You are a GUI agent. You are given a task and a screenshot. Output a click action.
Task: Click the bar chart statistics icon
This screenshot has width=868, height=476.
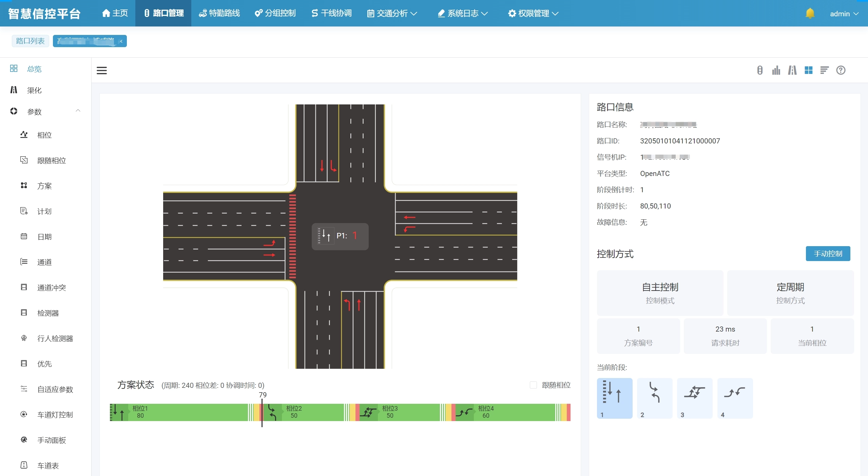click(x=776, y=70)
